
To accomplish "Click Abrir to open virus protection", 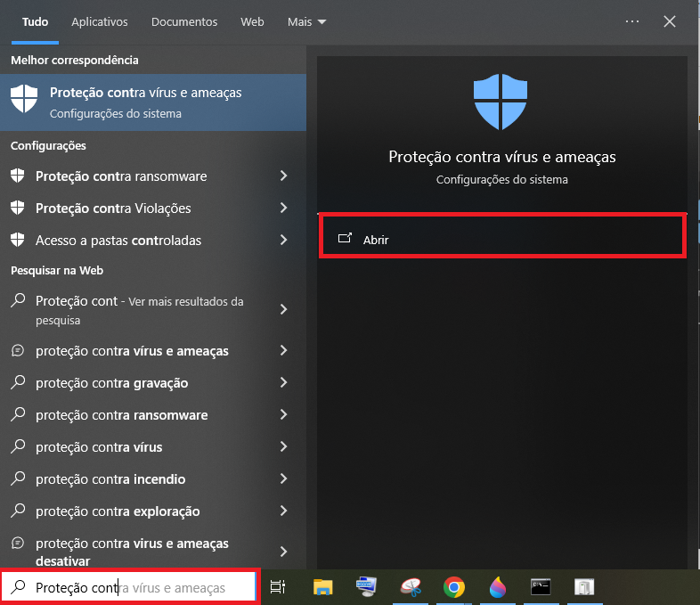I will click(x=502, y=236).
